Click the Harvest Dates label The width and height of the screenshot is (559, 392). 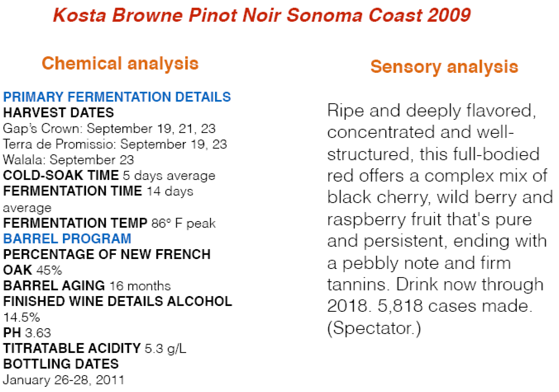click(x=59, y=113)
